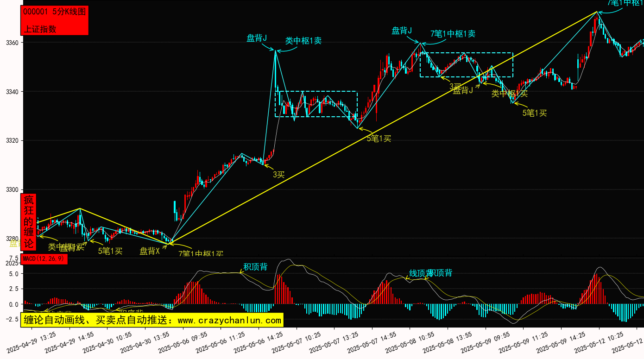Select the 2025-04-29 14:55 time label
The image size is (644, 359).
[69, 342]
